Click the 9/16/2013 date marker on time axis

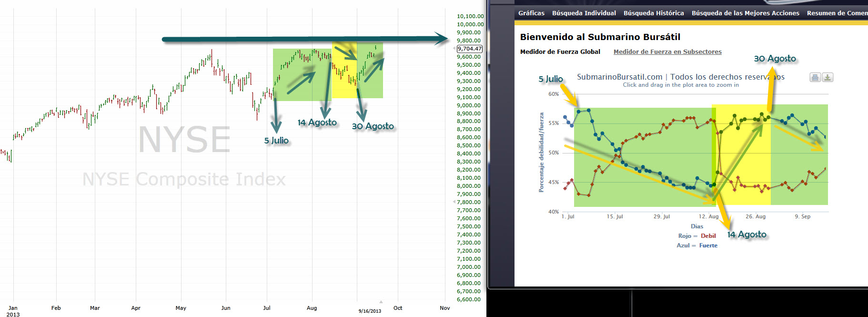pos(370,311)
